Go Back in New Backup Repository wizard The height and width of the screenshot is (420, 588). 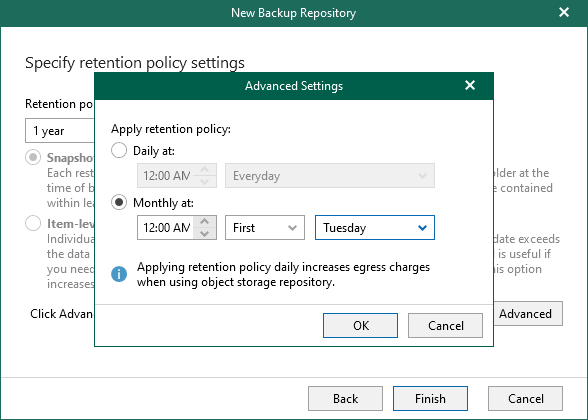(x=345, y=399)
